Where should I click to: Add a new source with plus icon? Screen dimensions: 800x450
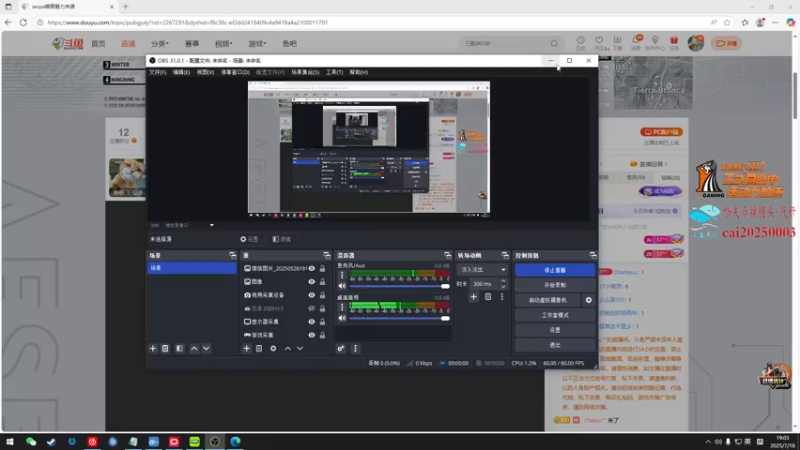pos(246,348)
